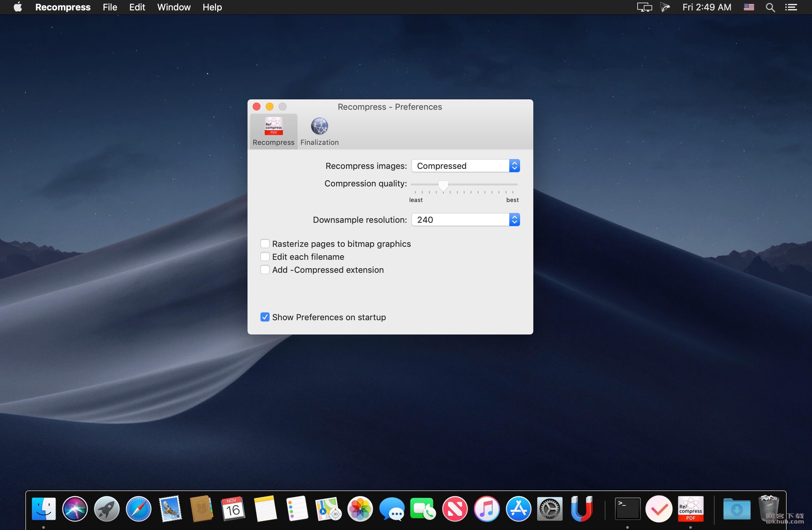Click the menu bar clock Fri 2:49 AM

pyautogui.click(x=706, y=7)
